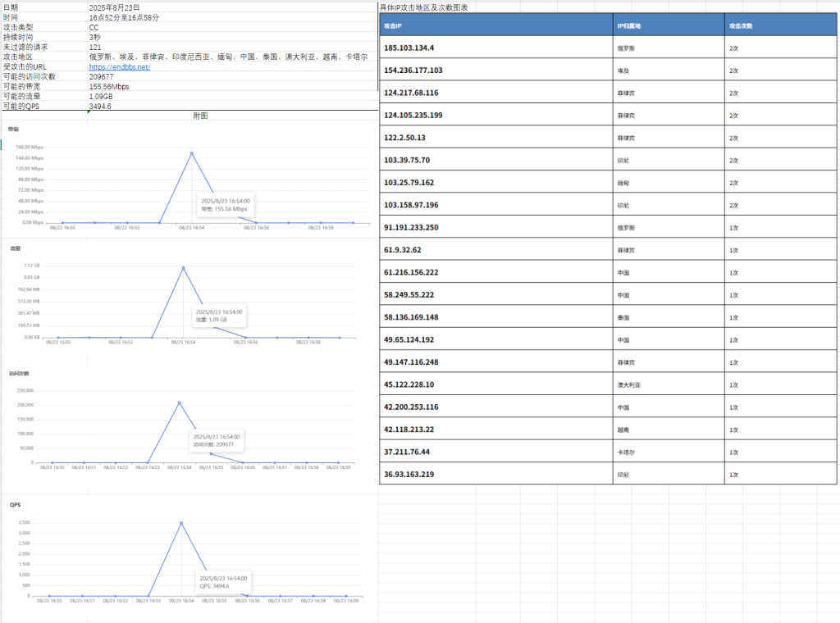Click the 3494.6 value beside 可能的QPS
This screenshot has width=840, height=623.
coord(100,106)
